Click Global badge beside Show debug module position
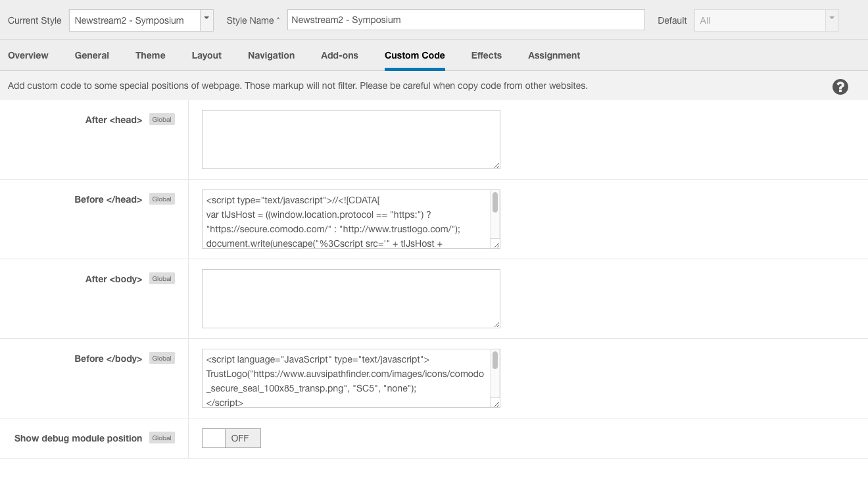 162,438
